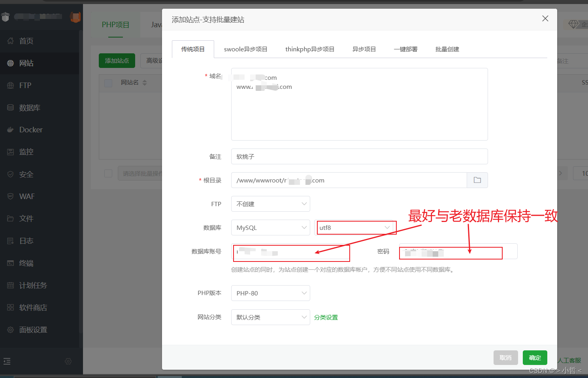Focus the 密码 input field
This screenshot has height=378, width=588.
(x=458, y=251)
